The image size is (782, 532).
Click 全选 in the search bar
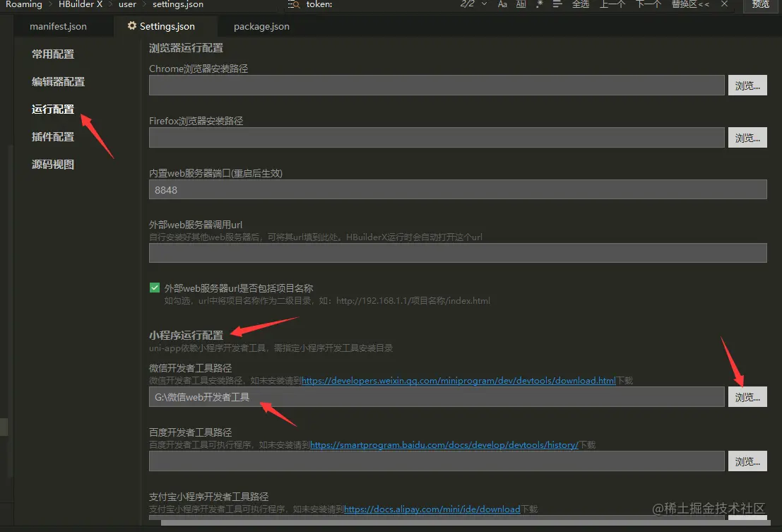(581, 4)
